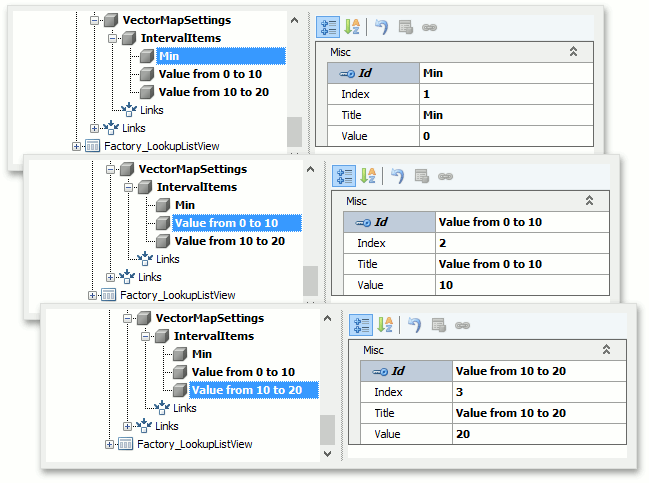Viewport: 649px width, 483px height.
Task: Click the undo arrow icon above the Index 3 grid
Action: [414, 325]
